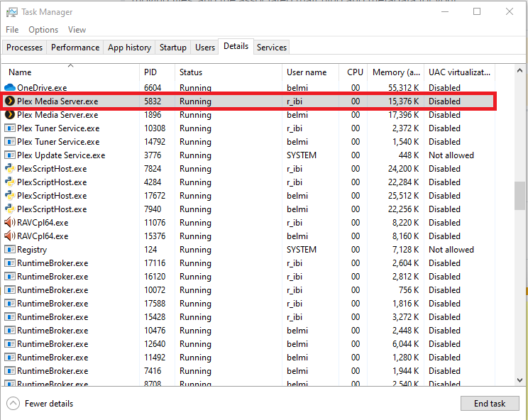
Task: Switch to the App history tab
Action: 129,47
